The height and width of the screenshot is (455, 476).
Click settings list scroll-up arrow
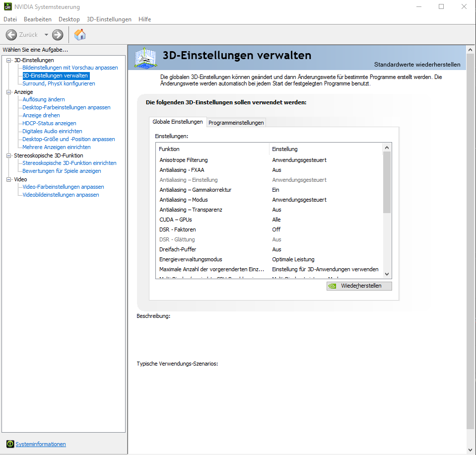click(x=387, y=148)
